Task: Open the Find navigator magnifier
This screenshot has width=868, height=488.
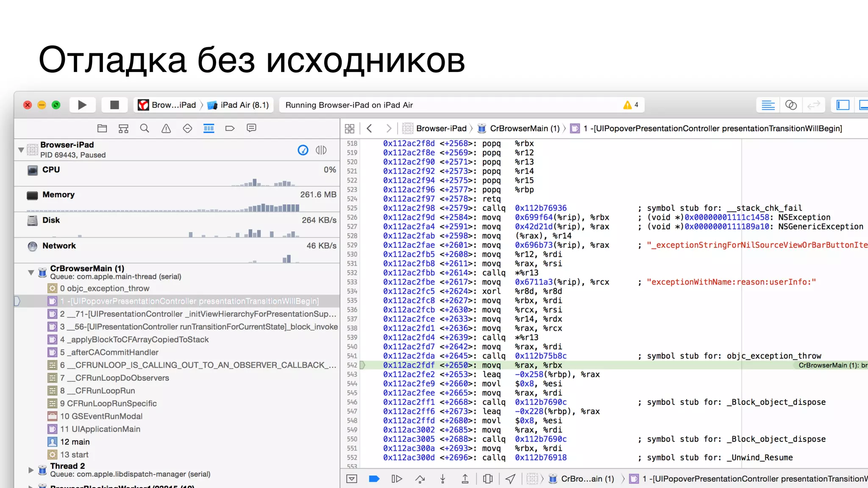Action: coord(145,128)
